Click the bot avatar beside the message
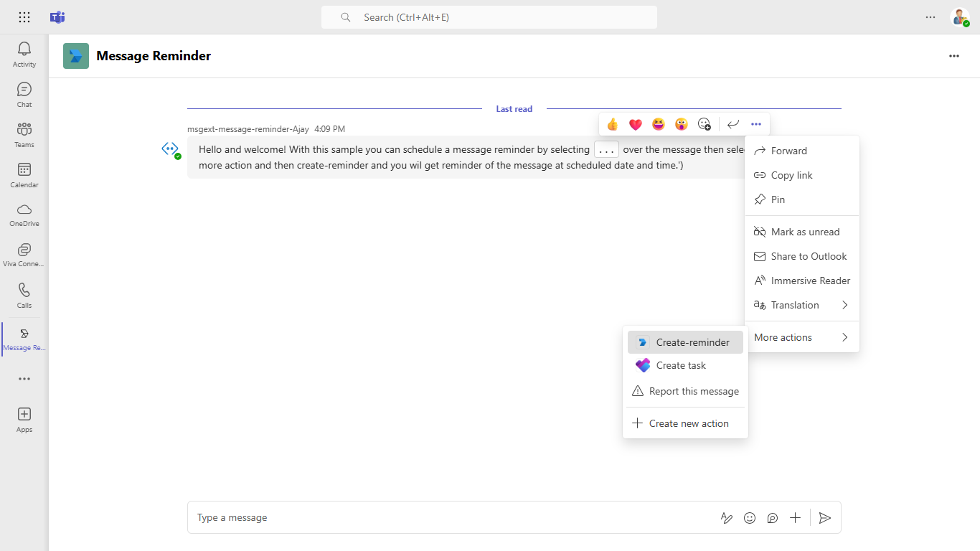The image size is (980, 551). 170,149
